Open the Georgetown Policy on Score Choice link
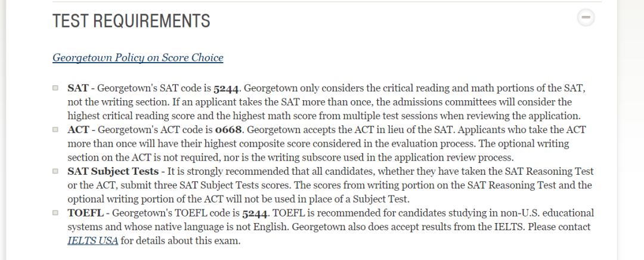 click(x=138, y=57)
